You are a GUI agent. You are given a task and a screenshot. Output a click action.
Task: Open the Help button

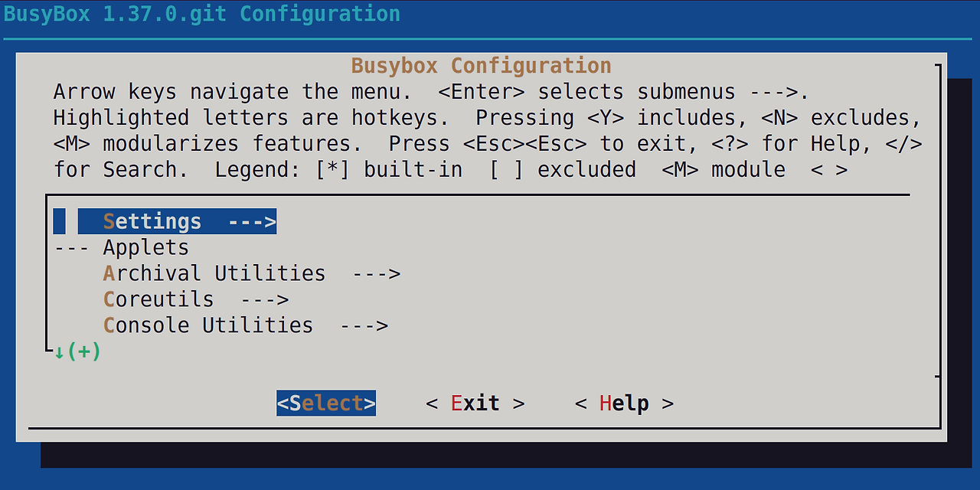coord(626,403)
